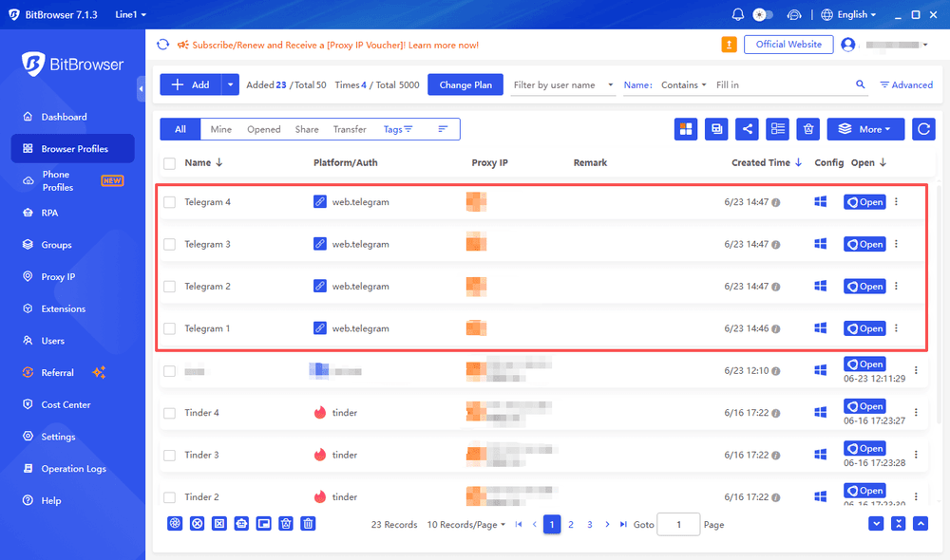
Task: Tick the Tinder 3 checkbox
Action: 170,455
